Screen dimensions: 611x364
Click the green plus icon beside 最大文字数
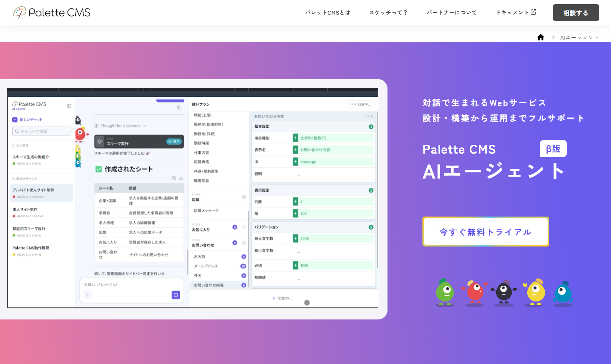[x=295, y=238]
